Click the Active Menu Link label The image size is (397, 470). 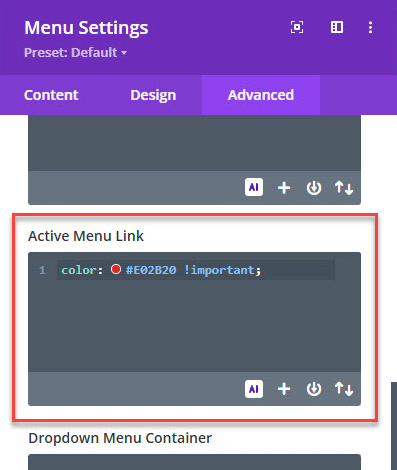click(86, 236)
